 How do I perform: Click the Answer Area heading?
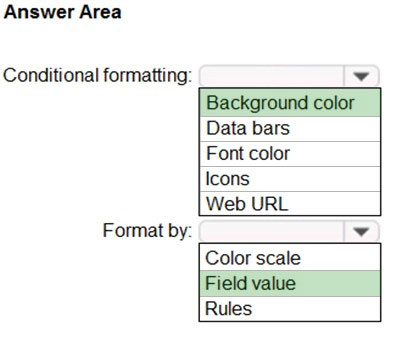pos(62,12)
